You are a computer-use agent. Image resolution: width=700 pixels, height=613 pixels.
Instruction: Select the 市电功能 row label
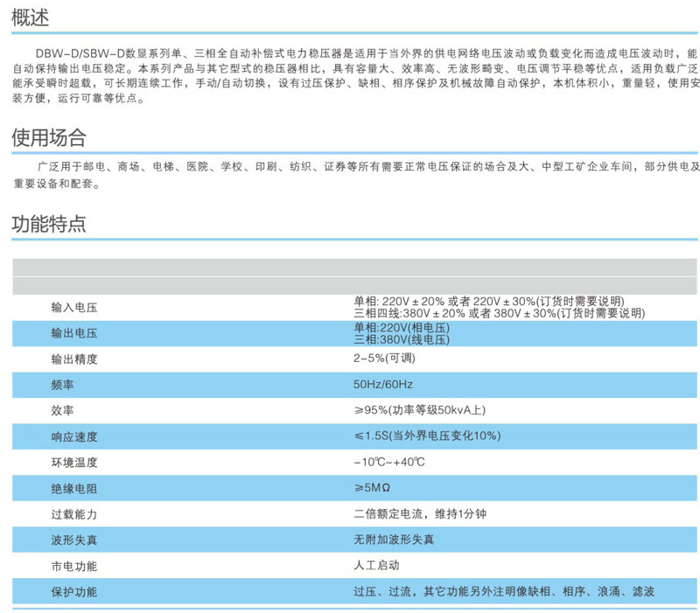click(x=74, y=566)
